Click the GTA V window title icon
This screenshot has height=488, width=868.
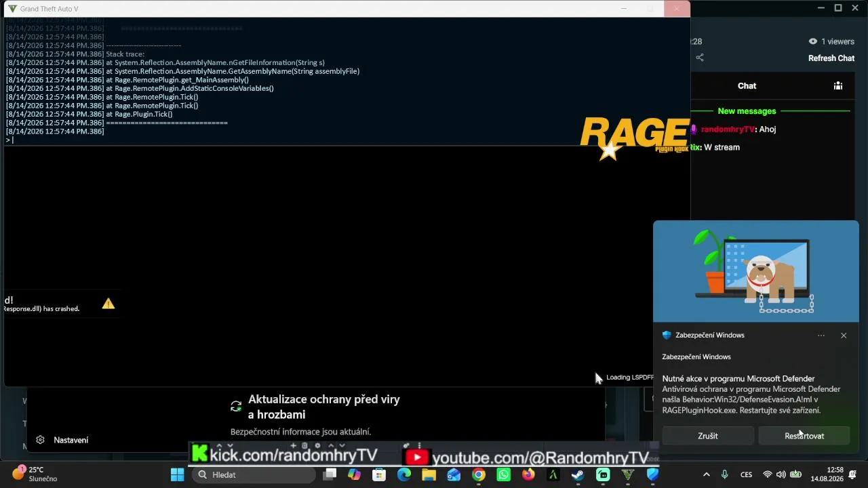12,9
